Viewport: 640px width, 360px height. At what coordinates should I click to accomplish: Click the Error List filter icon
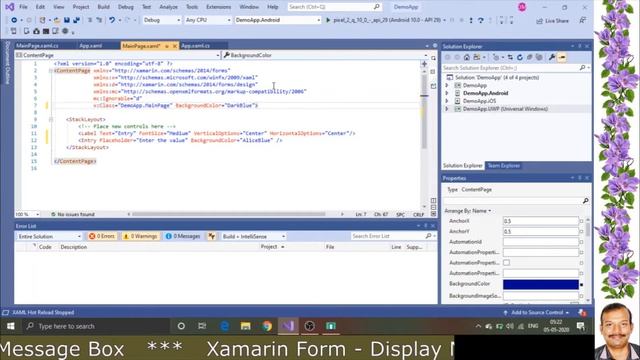211,236
